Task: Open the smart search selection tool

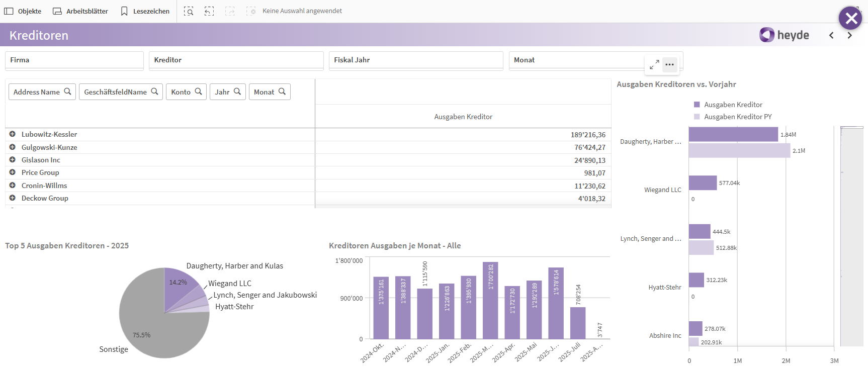Action: (189, 11)
